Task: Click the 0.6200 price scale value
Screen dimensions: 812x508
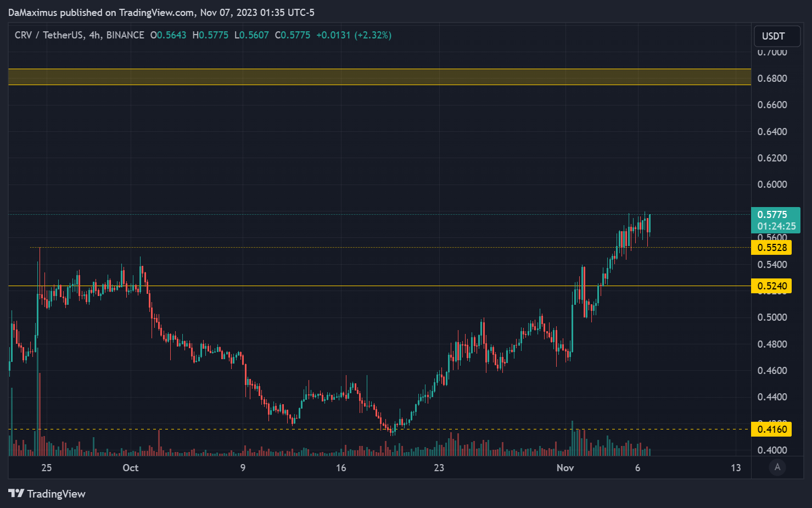Action: click(x=772, y=158)
